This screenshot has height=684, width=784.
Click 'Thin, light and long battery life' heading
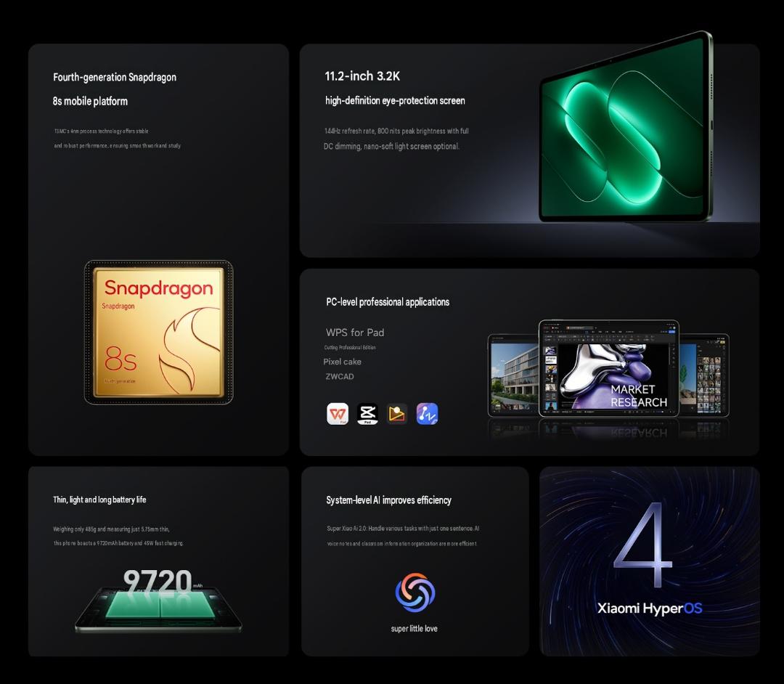99,500
